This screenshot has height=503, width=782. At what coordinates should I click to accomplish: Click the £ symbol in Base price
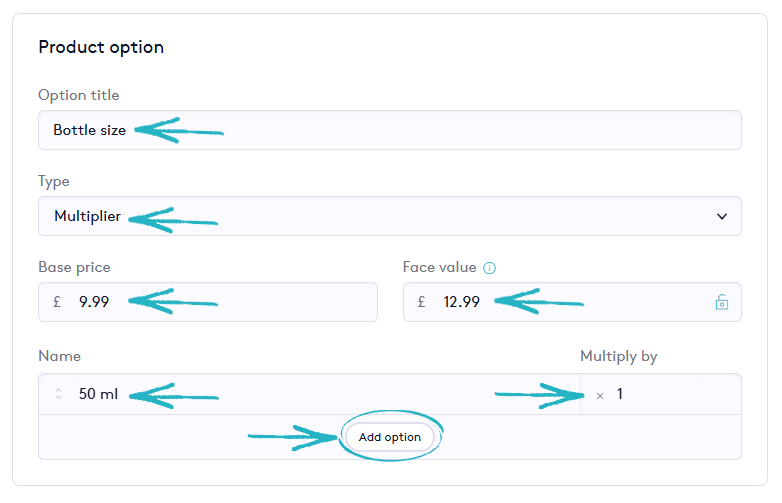(x=58, y=302)
